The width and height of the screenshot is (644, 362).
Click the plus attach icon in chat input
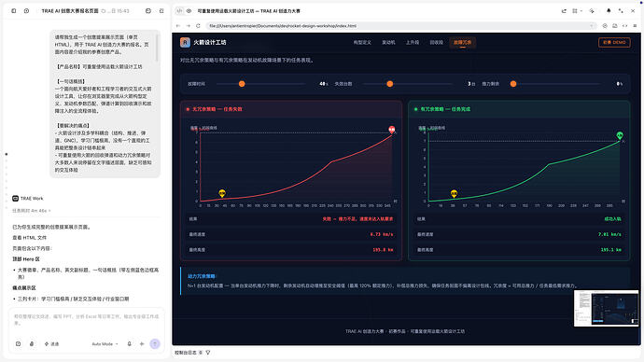point(142,344)
